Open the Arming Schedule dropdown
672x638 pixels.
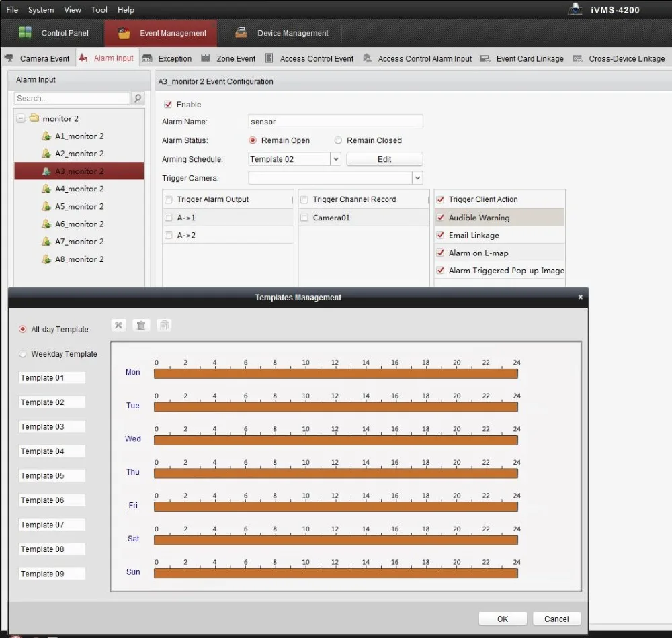pos(335,159)
